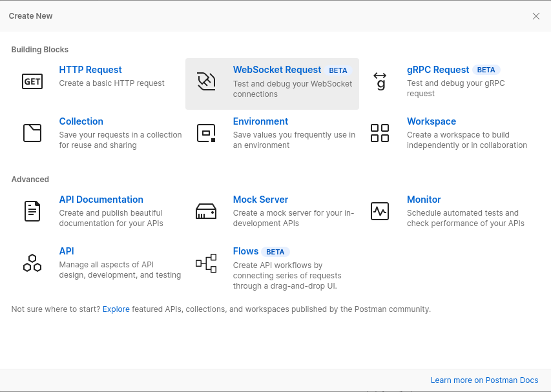Image resolution: width=551 pixels, height=392 pixels.
Task: Click the Collection folder icon
Action: tap(32, 133)
